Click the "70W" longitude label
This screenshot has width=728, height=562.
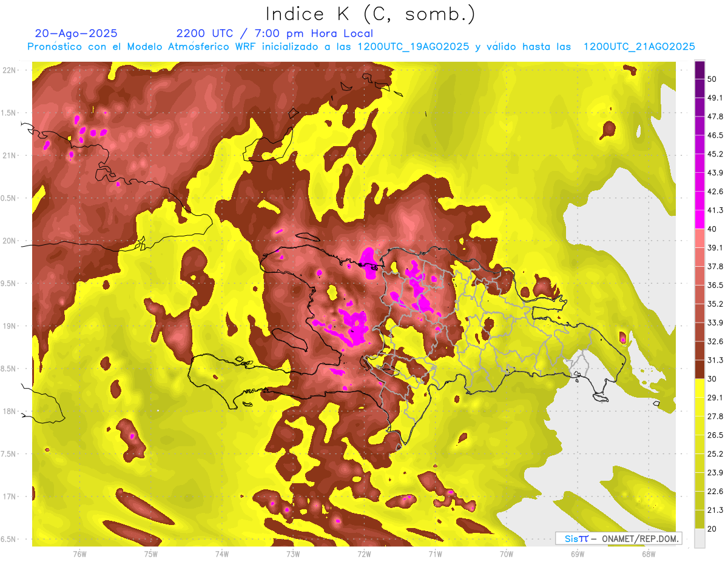point(507,554)
